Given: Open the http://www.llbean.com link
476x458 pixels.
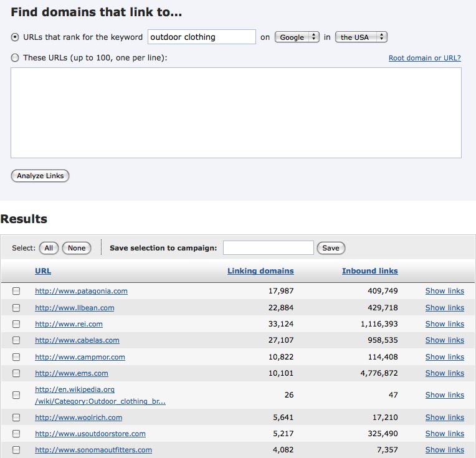Looking at the screenshot, I should pyautogui.click(x=74, y=308).
